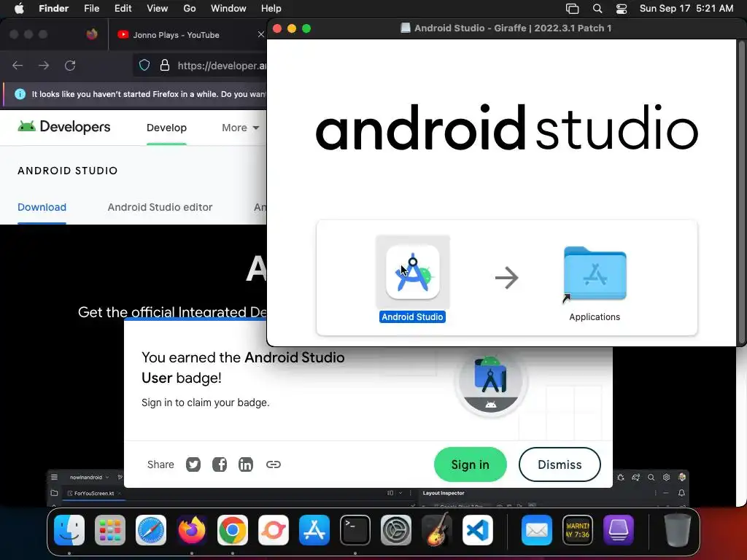Share the badge via Twitter icon
Image resolution: width=747 pixels, height=560 pixels.
193,464
